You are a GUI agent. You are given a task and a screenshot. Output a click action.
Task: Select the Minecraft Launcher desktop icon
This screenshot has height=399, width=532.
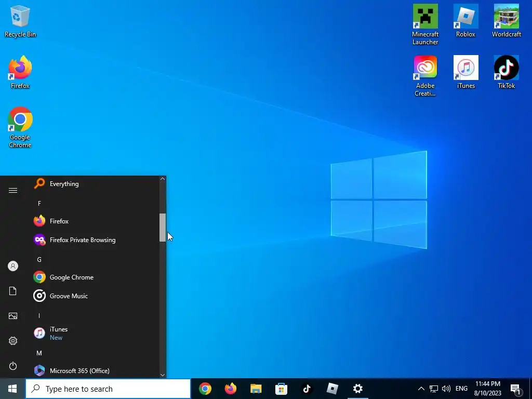425,24
